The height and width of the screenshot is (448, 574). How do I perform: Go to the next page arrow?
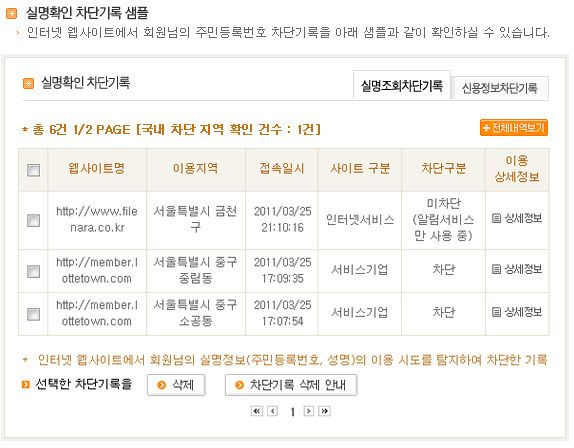[309, 411]
